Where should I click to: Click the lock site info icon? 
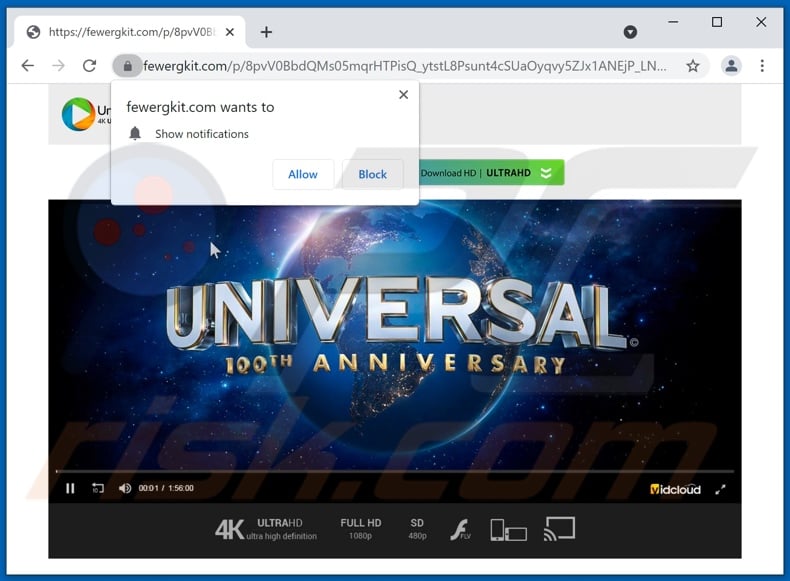(x=127, y=66)
